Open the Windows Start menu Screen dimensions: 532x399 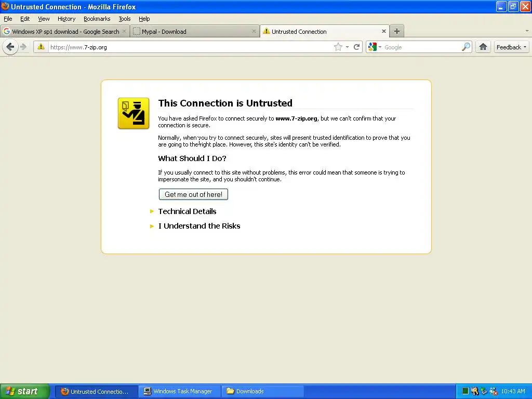[x=25, y=391]
